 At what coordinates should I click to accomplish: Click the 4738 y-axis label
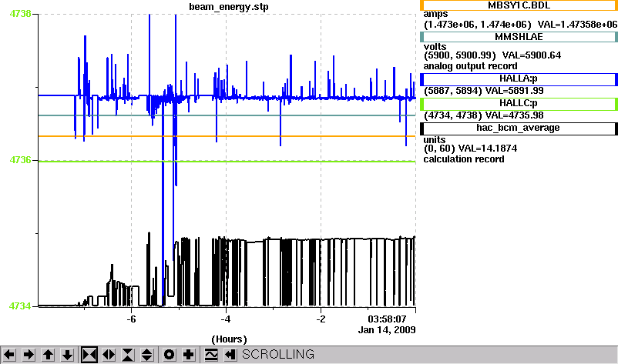(20, 14)
